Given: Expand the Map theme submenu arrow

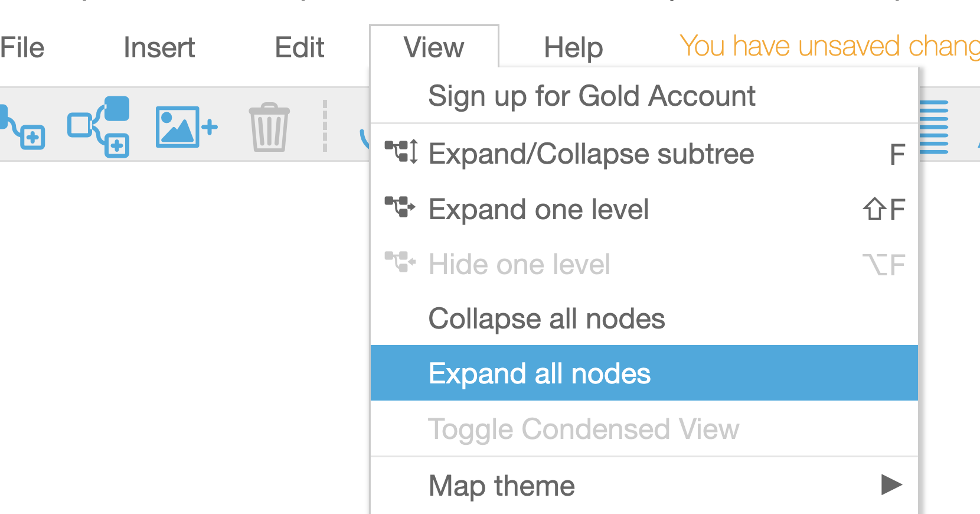Looking at the screenshot, I should (x=891, y=484).
